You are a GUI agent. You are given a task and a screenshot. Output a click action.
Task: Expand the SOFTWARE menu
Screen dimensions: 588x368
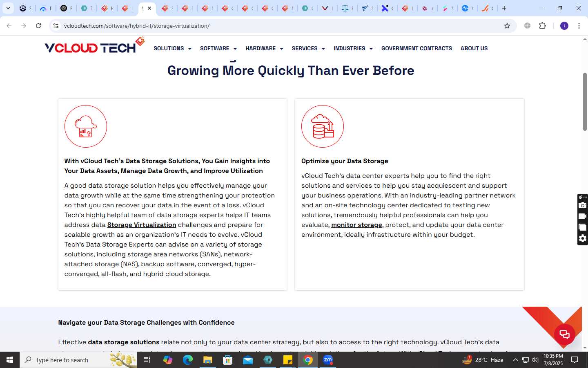pos(218,48)
